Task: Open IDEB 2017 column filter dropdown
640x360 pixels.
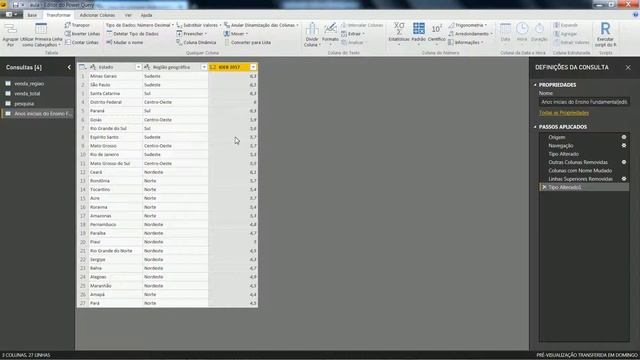Action: coord(253,67)
